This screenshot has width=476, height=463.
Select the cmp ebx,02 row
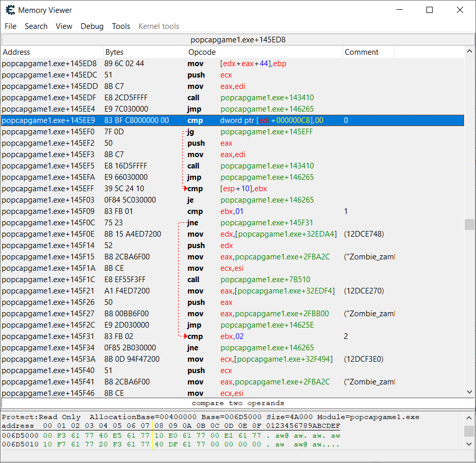(232, 336)
